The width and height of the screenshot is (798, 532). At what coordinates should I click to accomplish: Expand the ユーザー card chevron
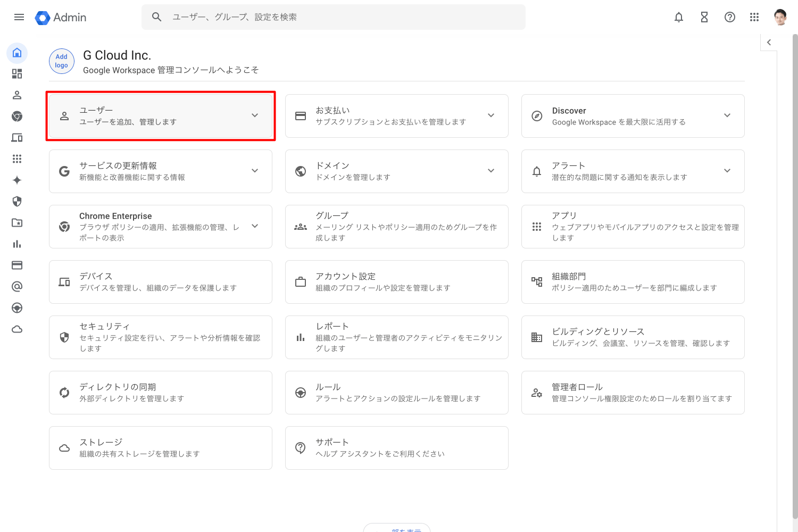click(255, 115)
